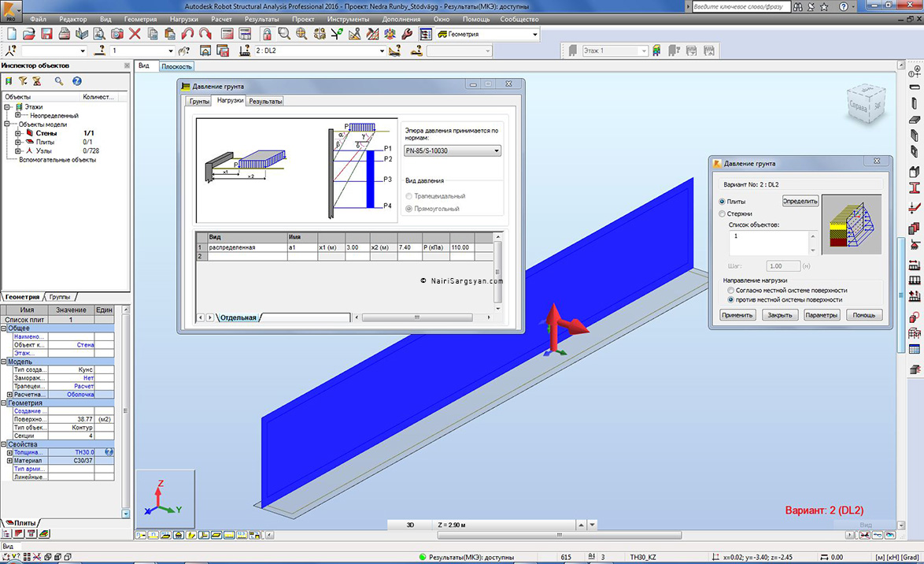This screenshot has width=924, height=564.
Task: Switch to the Результаты tab in Давление грунта
Action: 265,102
